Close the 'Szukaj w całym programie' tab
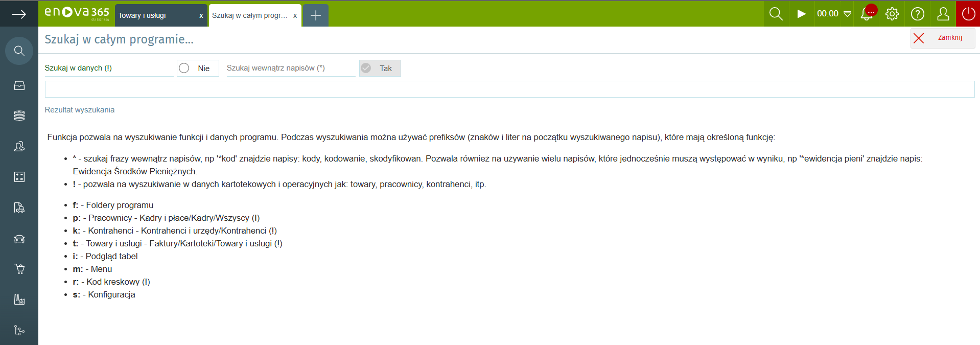Screen dimensions: 980x345 coord(295,16)
